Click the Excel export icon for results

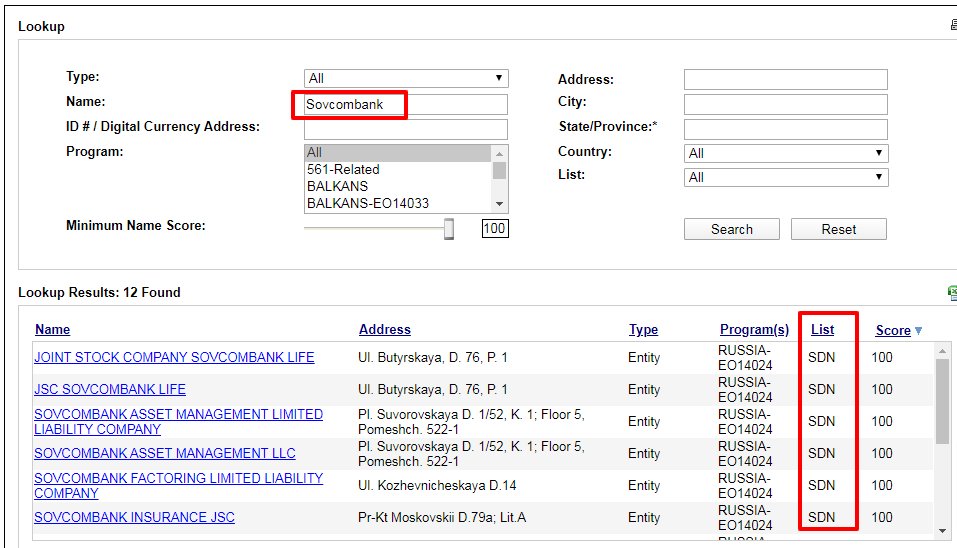tap(952, 292)
